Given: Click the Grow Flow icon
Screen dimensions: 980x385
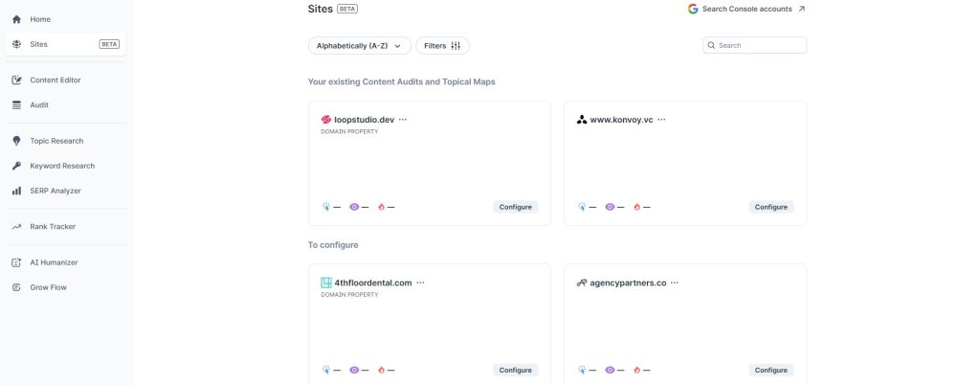Looking at the screenshot, I should coord(16,287).
